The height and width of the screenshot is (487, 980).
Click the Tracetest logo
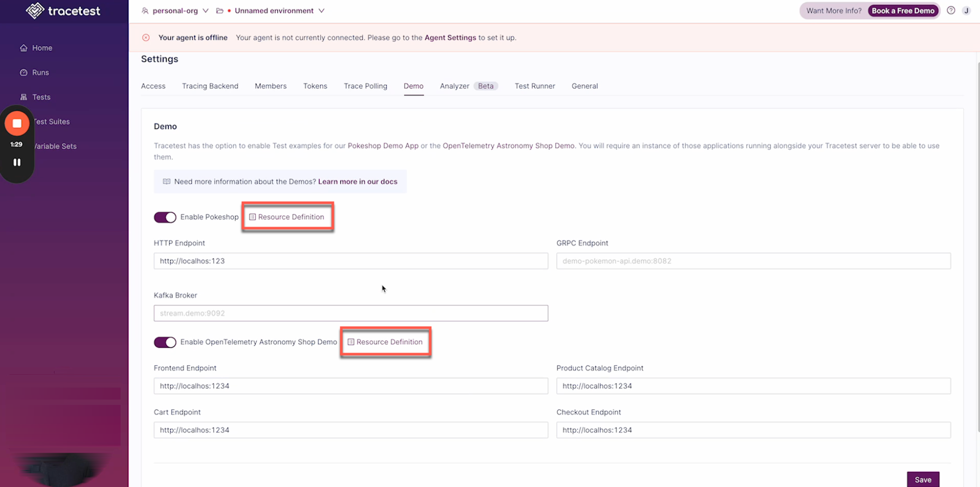pyautogui.click(x=63, y=11)
